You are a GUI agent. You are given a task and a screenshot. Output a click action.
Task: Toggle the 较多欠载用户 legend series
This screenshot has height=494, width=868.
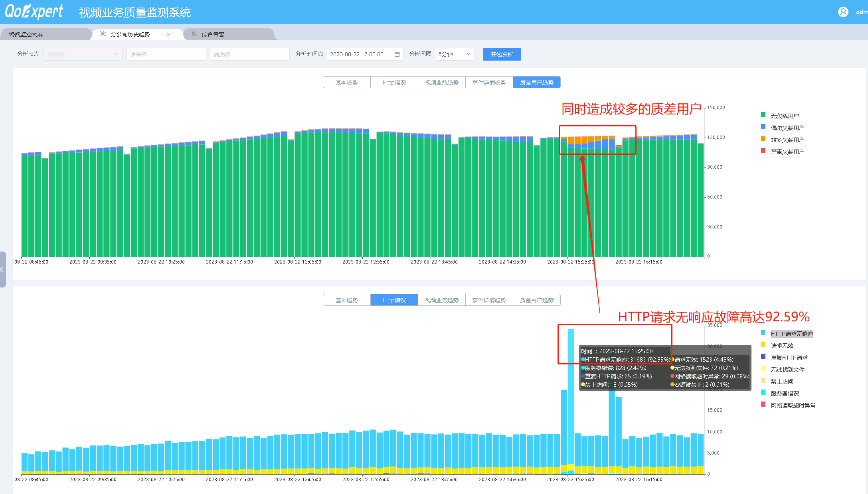coord(787,140)
